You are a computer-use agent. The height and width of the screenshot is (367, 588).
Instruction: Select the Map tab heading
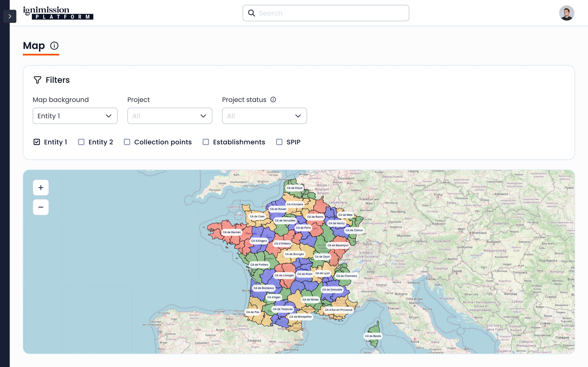[x=34, y=46]
